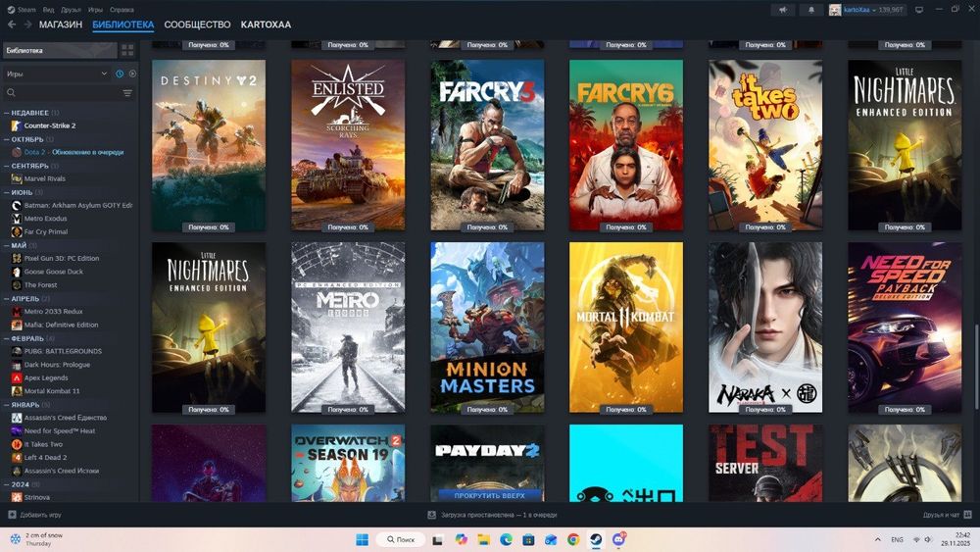980x552 pixels.
Task: Collapse the ОКТЯБРЬ section
Action: [x=6, y=139]
